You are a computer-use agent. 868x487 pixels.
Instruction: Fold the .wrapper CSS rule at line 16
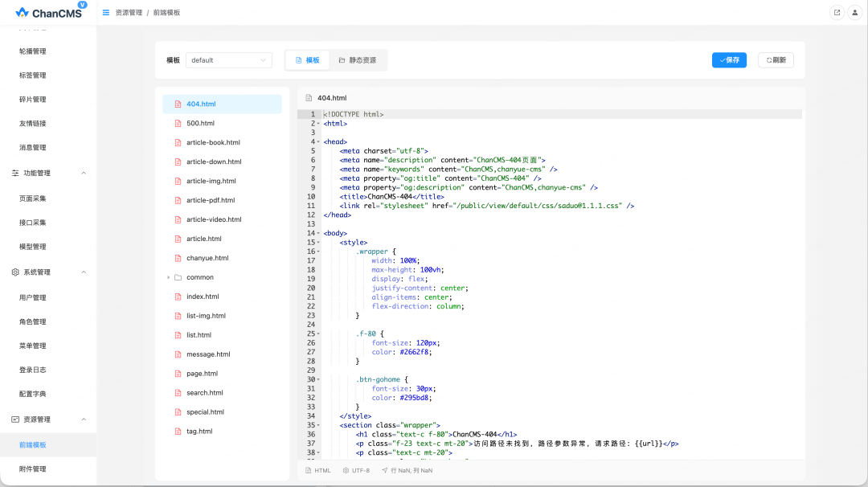pos(319,252)
